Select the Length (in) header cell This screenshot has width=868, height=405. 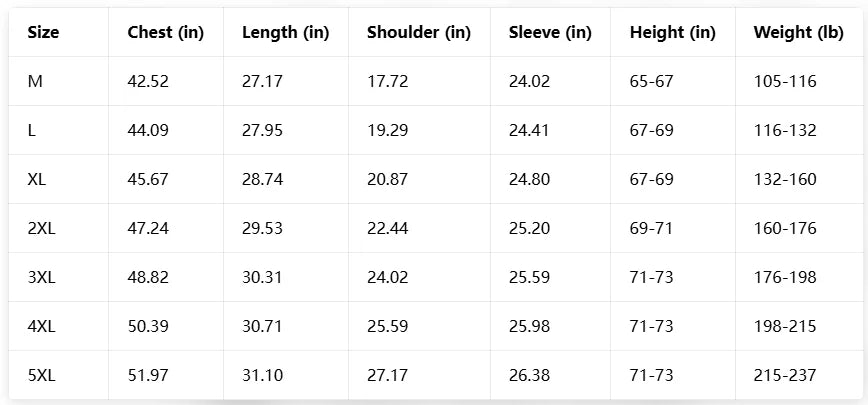point(285,32)
